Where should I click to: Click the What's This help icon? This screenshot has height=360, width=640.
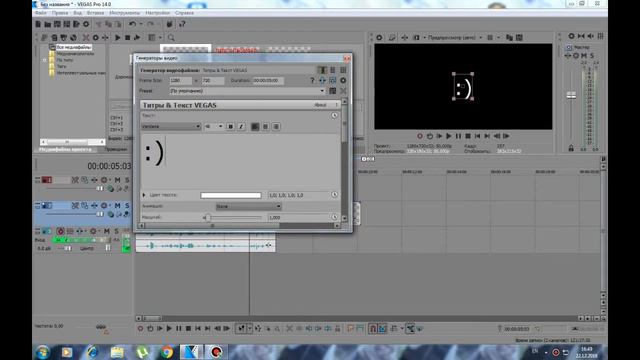(x=182, y=24)
